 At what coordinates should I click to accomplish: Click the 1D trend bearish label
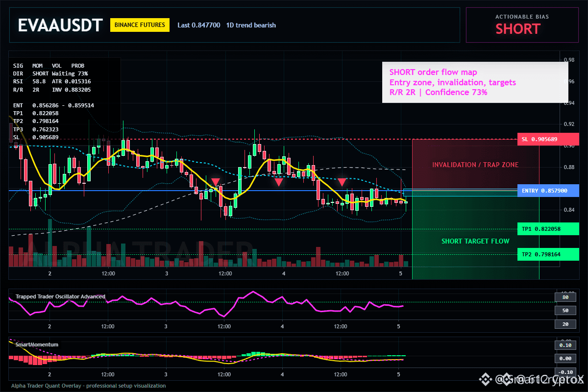pyautogui.click(x=251, y=25)
